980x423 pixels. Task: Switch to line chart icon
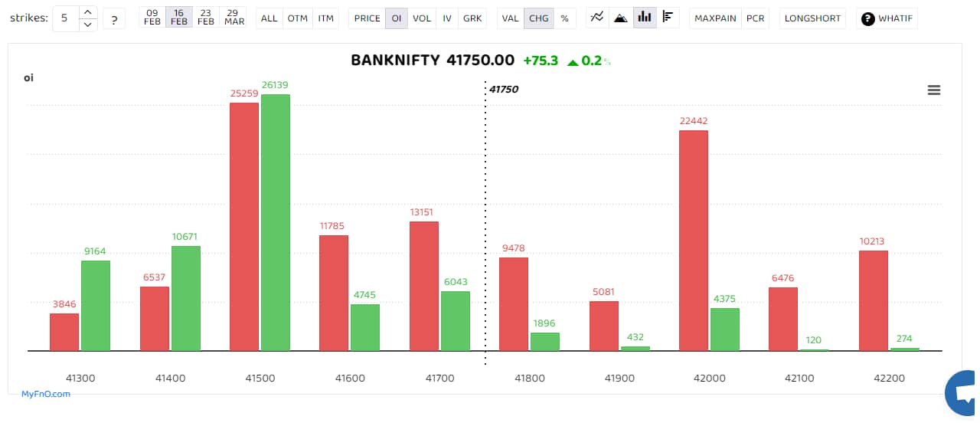click(x=598, y=18)
